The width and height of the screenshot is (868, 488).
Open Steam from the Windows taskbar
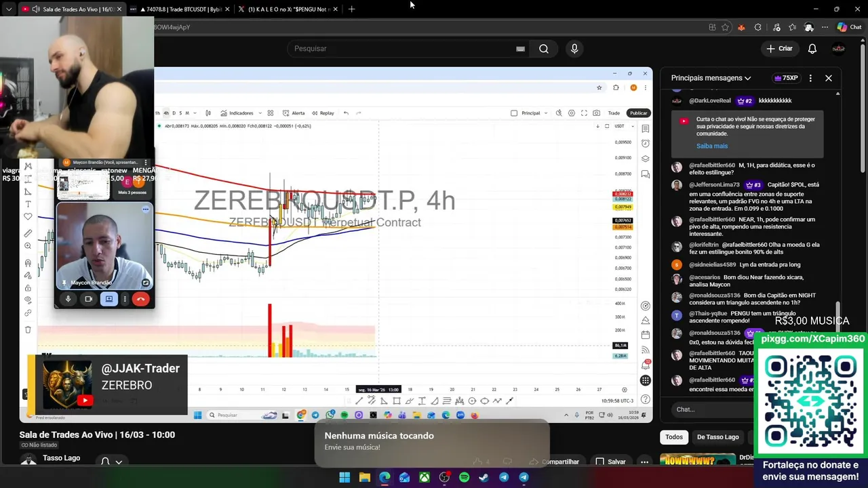point(484,477)
